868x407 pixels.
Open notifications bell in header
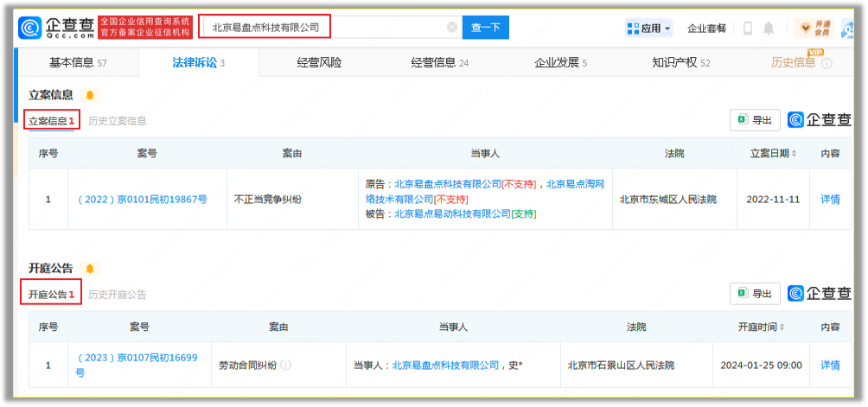(769, 28)
